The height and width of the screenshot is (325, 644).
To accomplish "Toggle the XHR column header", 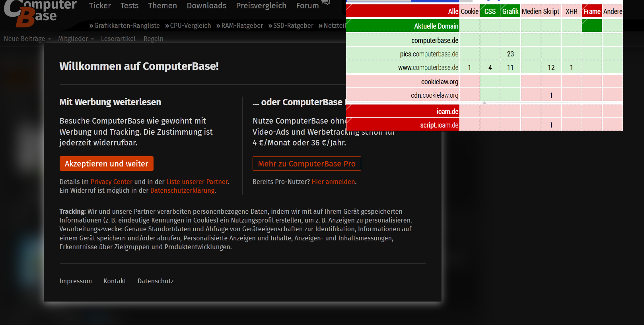I will [x=572, y=12].
